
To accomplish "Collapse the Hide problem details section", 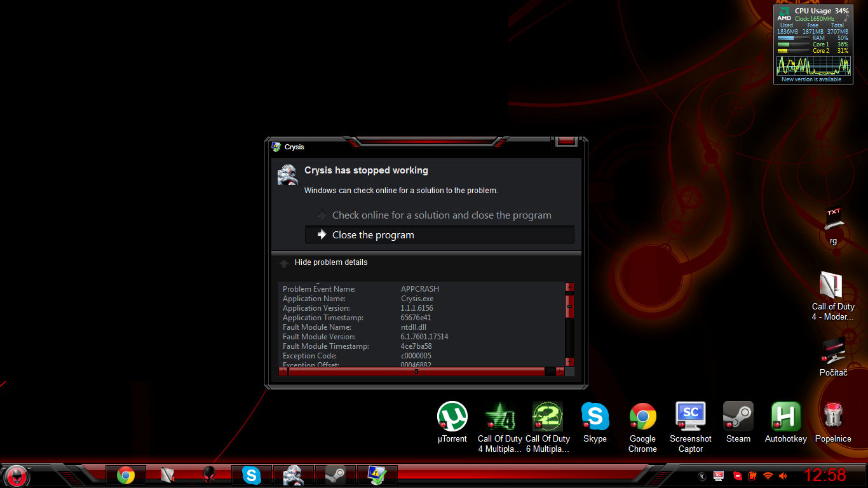I will (x=323, y=262).
